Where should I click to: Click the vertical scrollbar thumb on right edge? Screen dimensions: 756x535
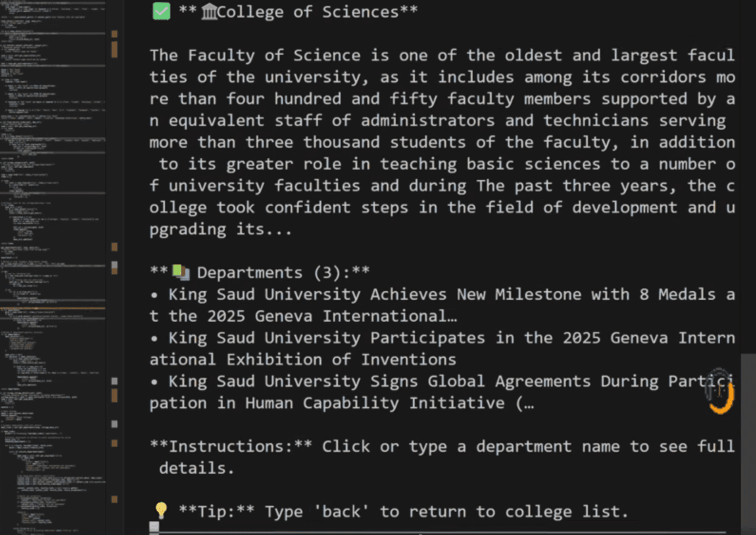tap(748, 444)
